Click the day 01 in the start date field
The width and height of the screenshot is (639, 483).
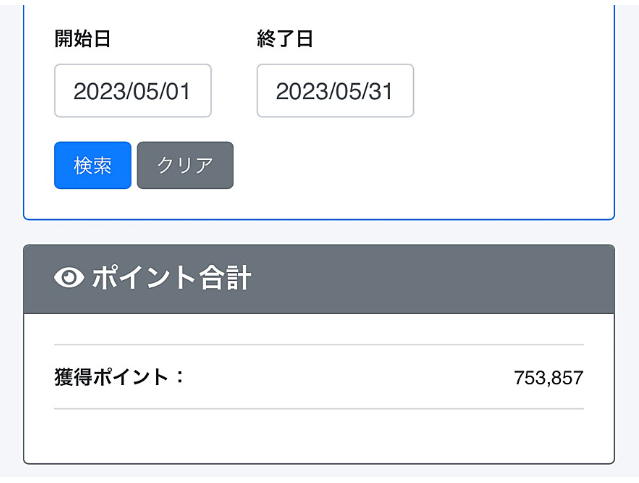(x=178, y=91)
